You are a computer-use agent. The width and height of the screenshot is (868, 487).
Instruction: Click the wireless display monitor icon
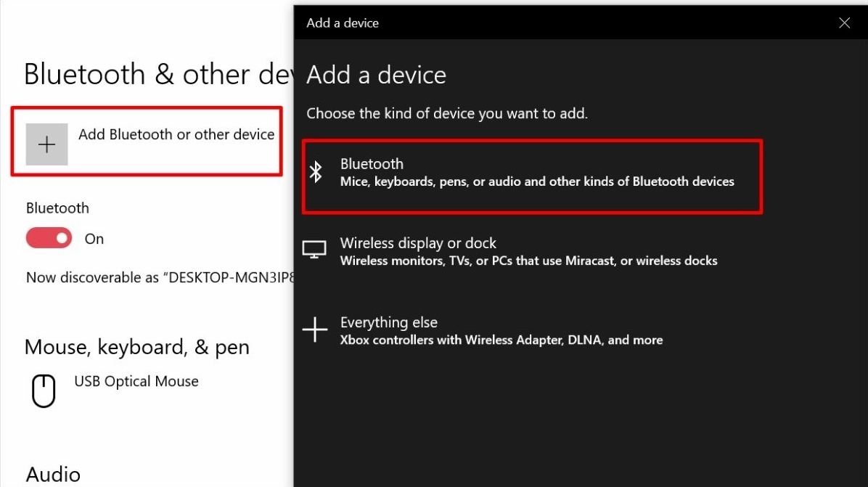[314, 250]
